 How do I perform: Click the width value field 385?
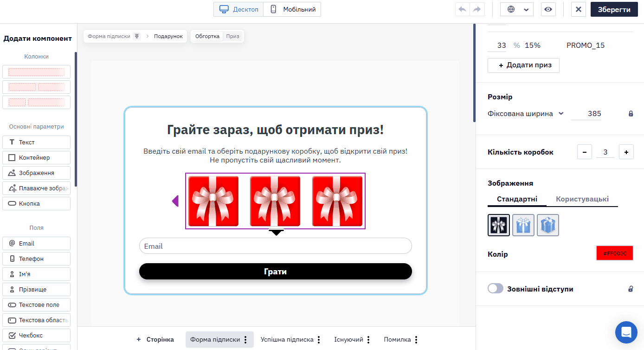586,114
